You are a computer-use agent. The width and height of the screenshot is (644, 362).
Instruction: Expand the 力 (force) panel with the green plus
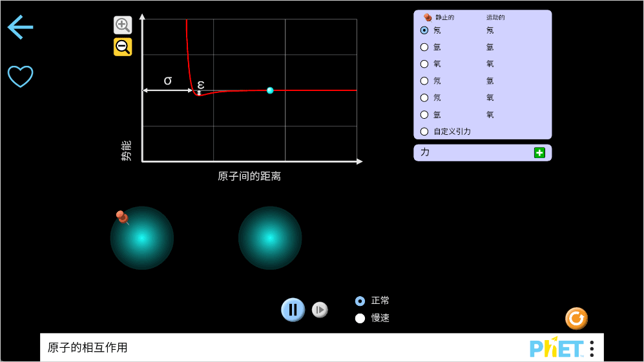(x=539, y=153)
